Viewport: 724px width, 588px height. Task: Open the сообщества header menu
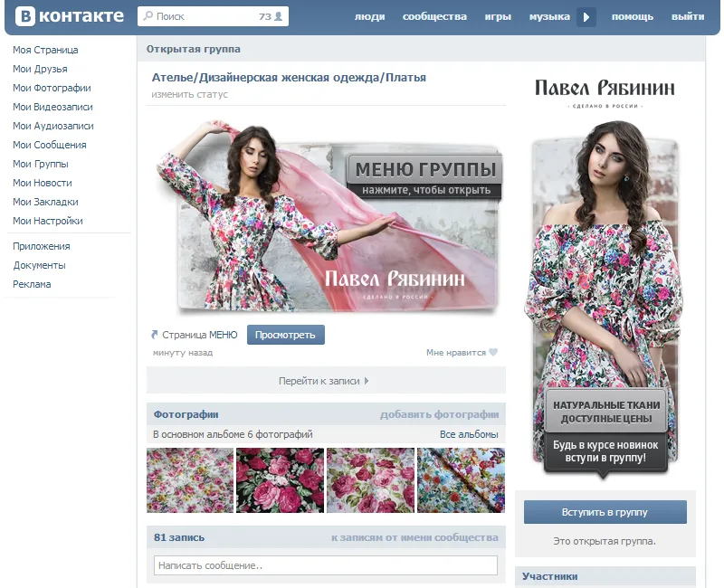[434, 16]
